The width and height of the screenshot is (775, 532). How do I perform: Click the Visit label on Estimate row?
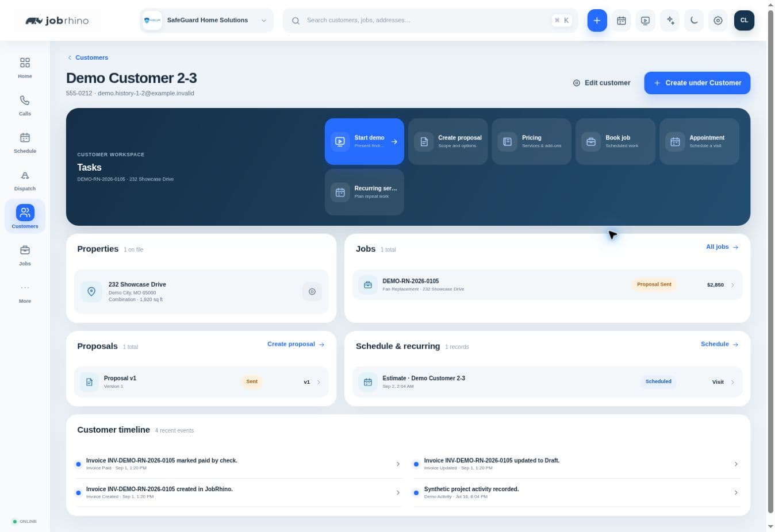pyautogui.click(x=718, y=382)
